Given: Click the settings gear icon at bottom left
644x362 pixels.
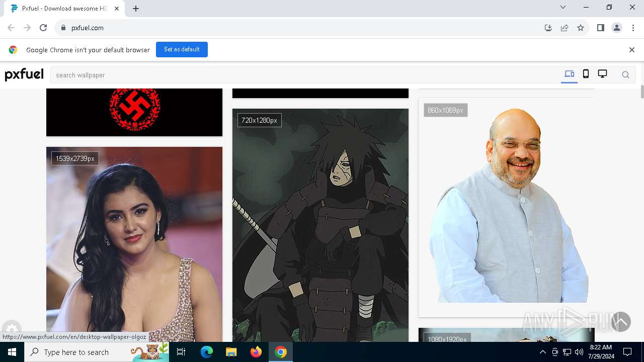Looking at the screenshot, I should pyautogui.click(x=12, y=329).
